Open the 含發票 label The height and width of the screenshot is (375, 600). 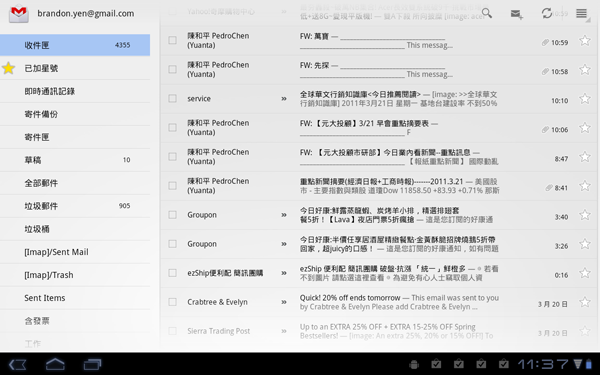pyautogui.click(x=75, y=321)
